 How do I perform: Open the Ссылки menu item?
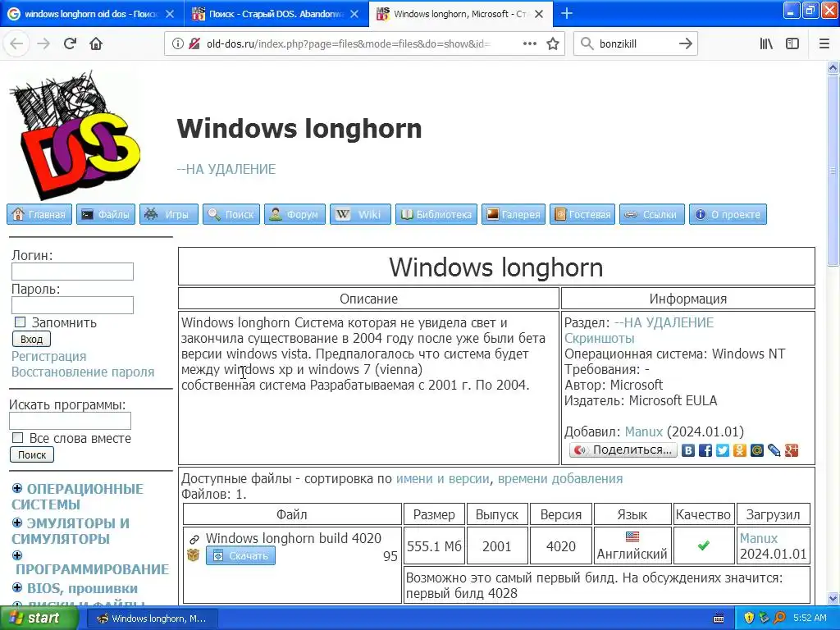coord(652,214)
